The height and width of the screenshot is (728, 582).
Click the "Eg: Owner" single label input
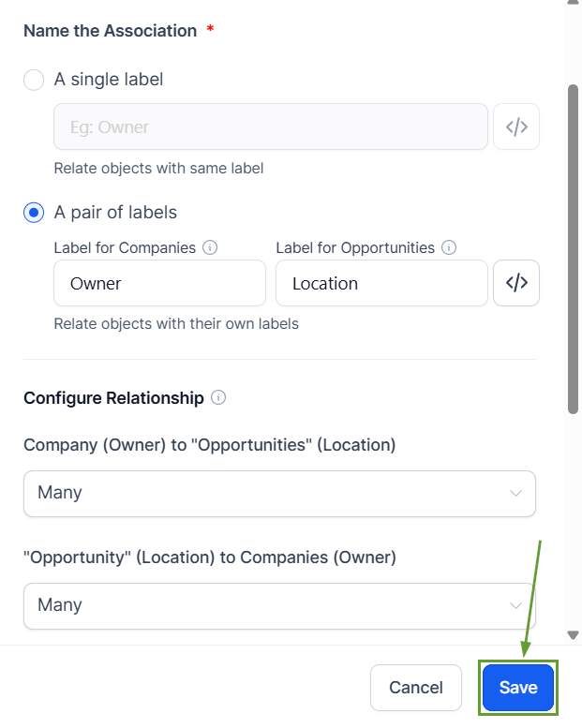(271, 127)
